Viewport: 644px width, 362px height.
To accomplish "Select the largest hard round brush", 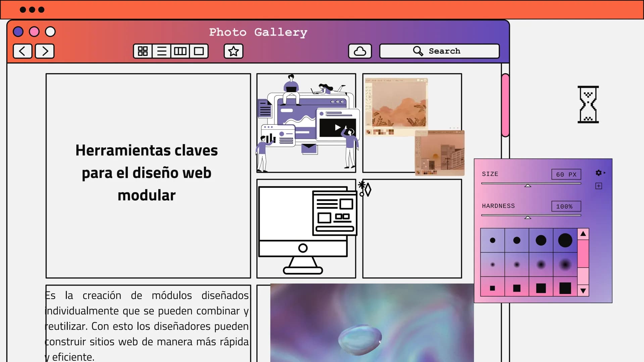I will 565,240.
